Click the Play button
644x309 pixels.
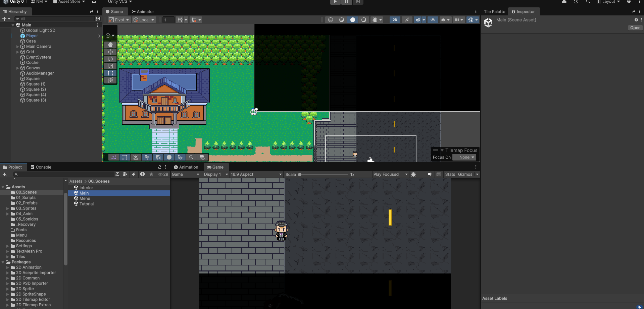(x=335, y=2)
